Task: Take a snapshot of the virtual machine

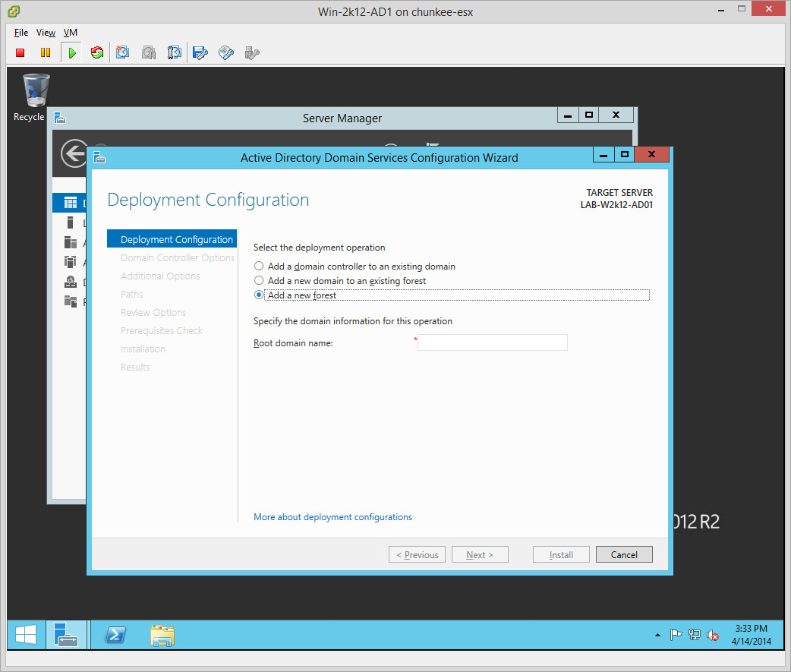Action: pyautogui.click(x=123, y=52)
